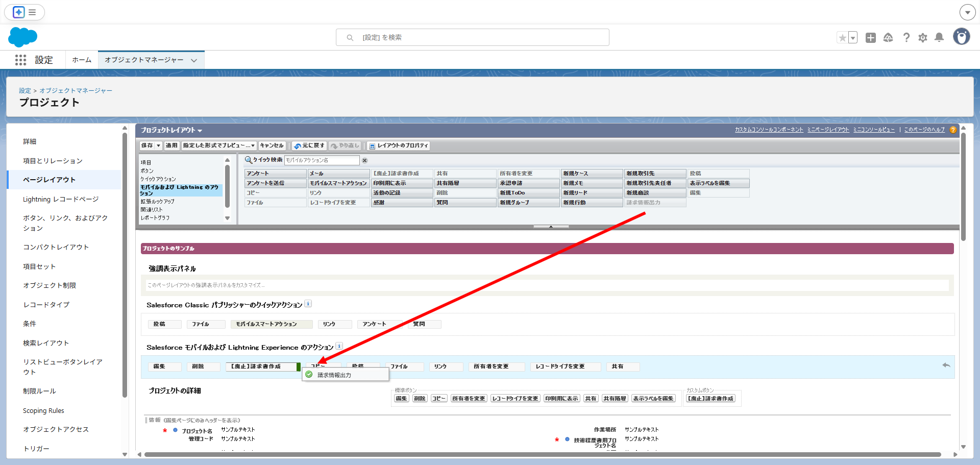Click the レイアウトのプロパティ button
980x465 pixels.
coord(398,145)
